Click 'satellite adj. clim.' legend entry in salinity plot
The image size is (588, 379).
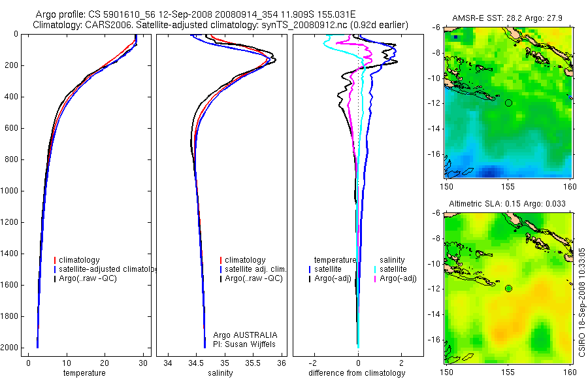pos(253,269)
